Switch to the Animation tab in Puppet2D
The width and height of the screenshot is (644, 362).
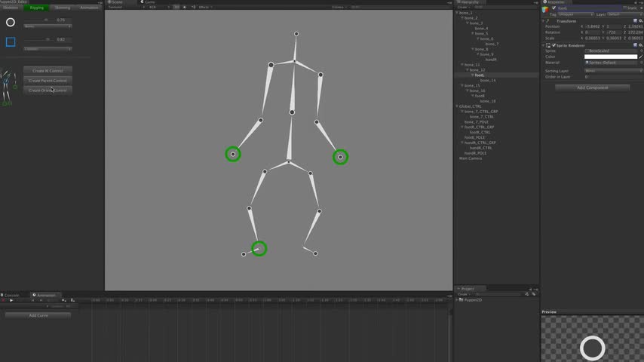89,8
